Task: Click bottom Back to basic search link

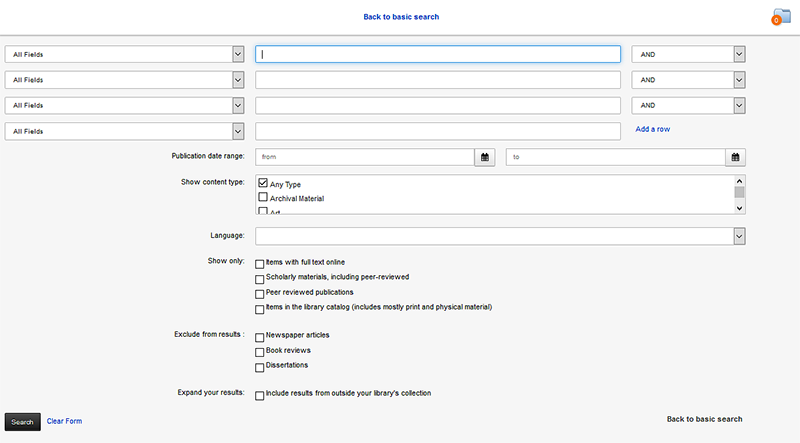Action: coord(705,419)
